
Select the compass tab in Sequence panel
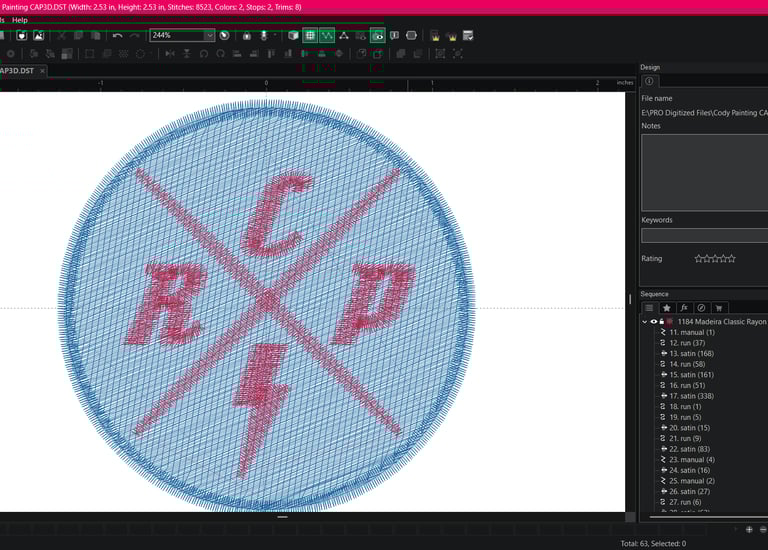tap(701, 308)
